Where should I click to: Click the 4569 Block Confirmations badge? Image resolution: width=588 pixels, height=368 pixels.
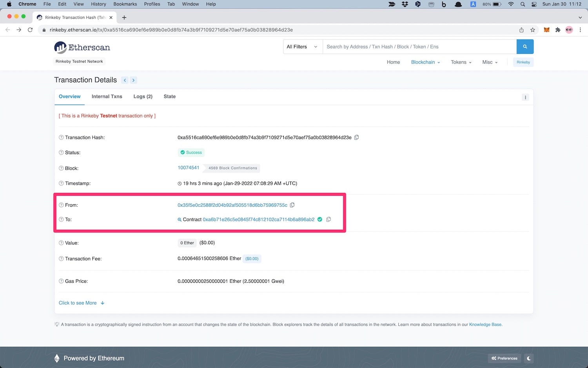pos(233,168)
